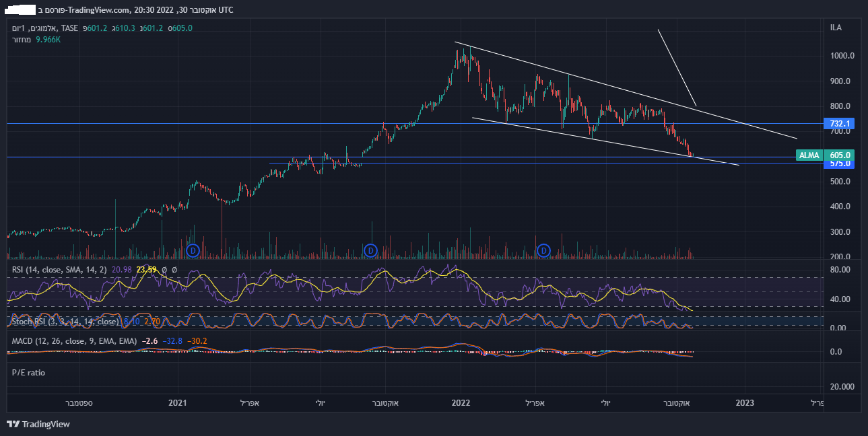Click the ILA currency label
Image resolution: width=868 pixels, height=436 pixels.
coord(836,28)
